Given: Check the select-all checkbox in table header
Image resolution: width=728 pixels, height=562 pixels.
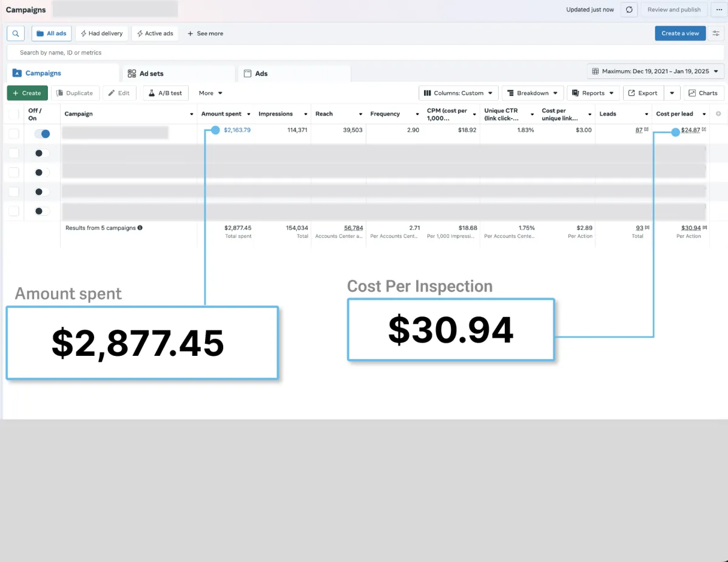Looking at the screenshot, I should 13,114.
